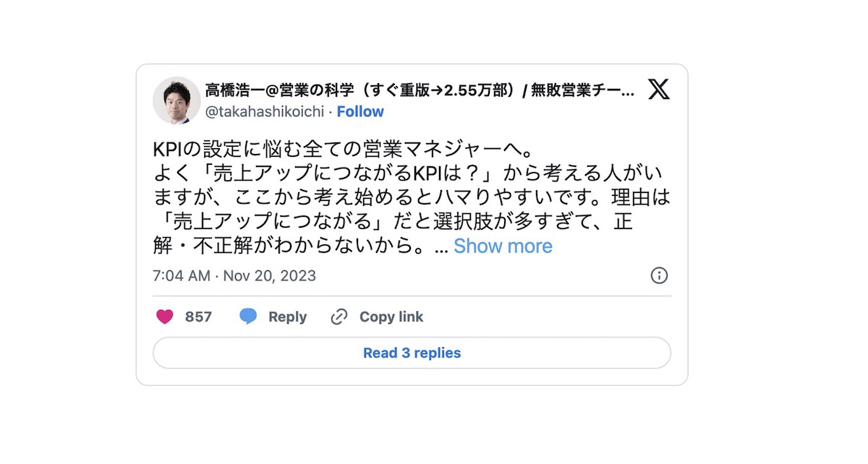Viewport: 868px width, 464px height.
Task: Expand the tweet with Show more
Action: tap(503, 246)
